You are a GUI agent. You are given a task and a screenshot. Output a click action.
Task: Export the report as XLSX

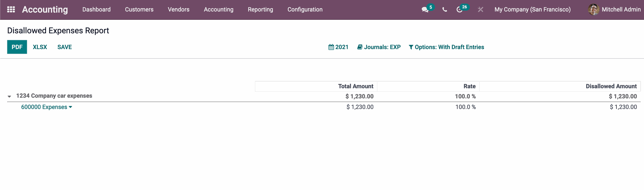[x=40, y=47]
